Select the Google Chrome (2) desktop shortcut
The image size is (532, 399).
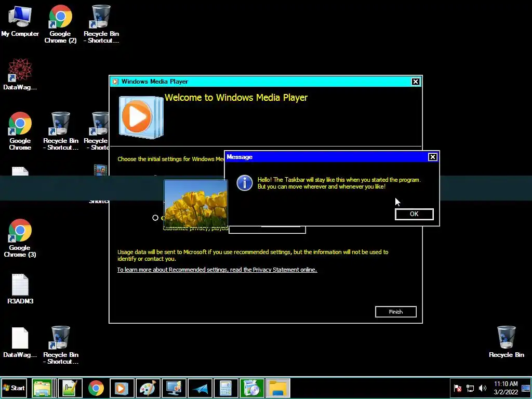pyautogui.click(x=60, y=24)
